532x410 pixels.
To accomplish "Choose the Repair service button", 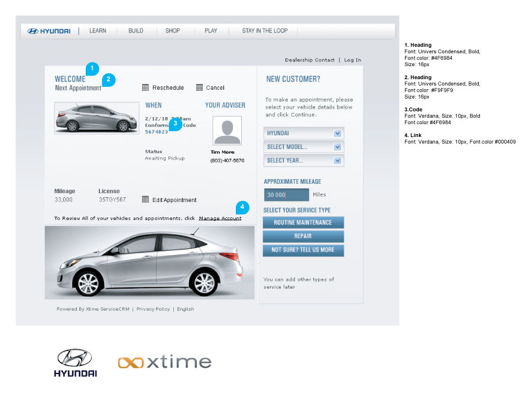I will [x=303, y=236].
